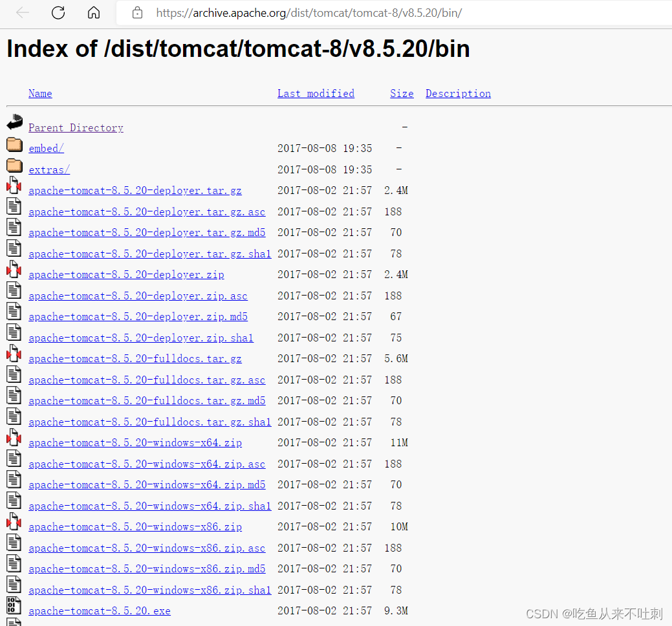
Task: Click the text file icon beside deployer.tar.gz.md5
Action: pos(14,228)
